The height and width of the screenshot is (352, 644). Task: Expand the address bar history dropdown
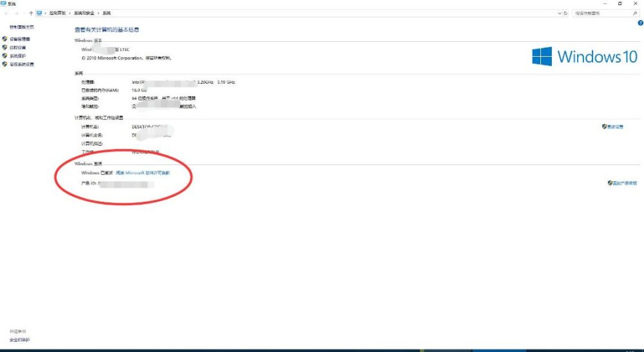point(560,13)
